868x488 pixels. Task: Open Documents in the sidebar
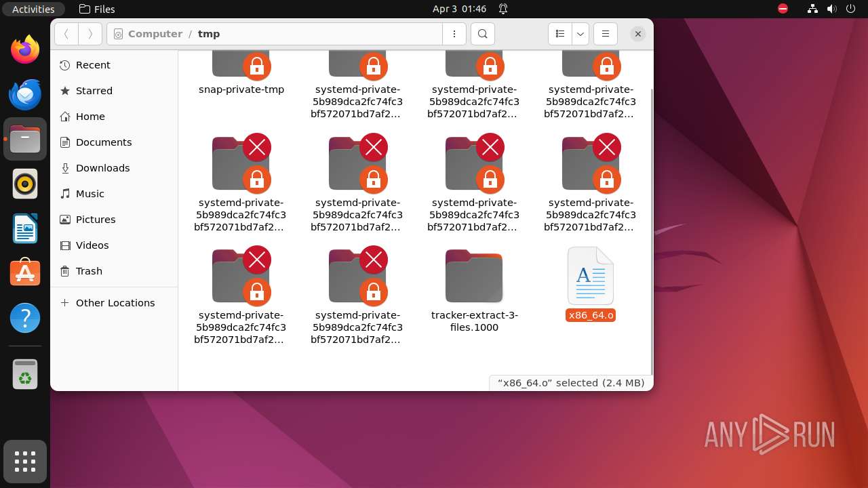(x=114, y=142)
